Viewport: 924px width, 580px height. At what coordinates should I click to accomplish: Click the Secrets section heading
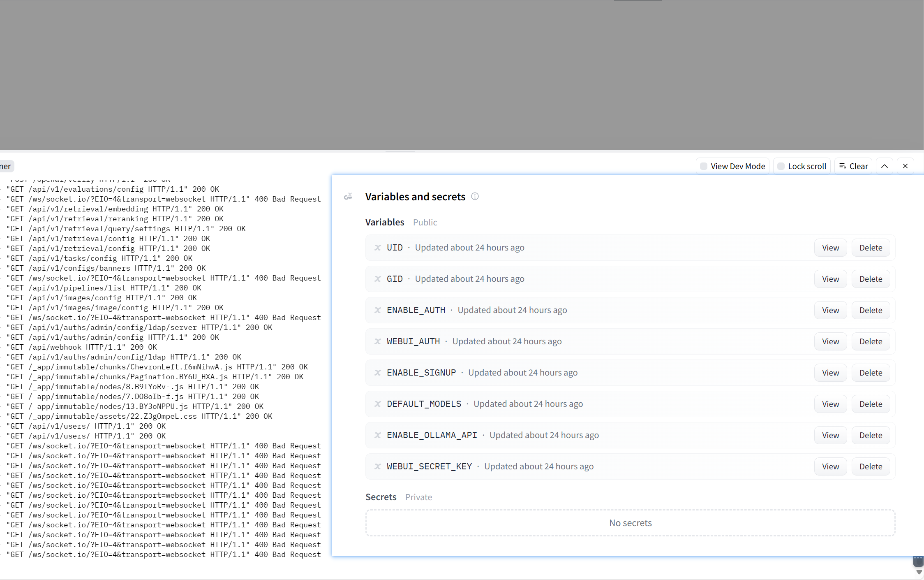click(x=381, y=497)
